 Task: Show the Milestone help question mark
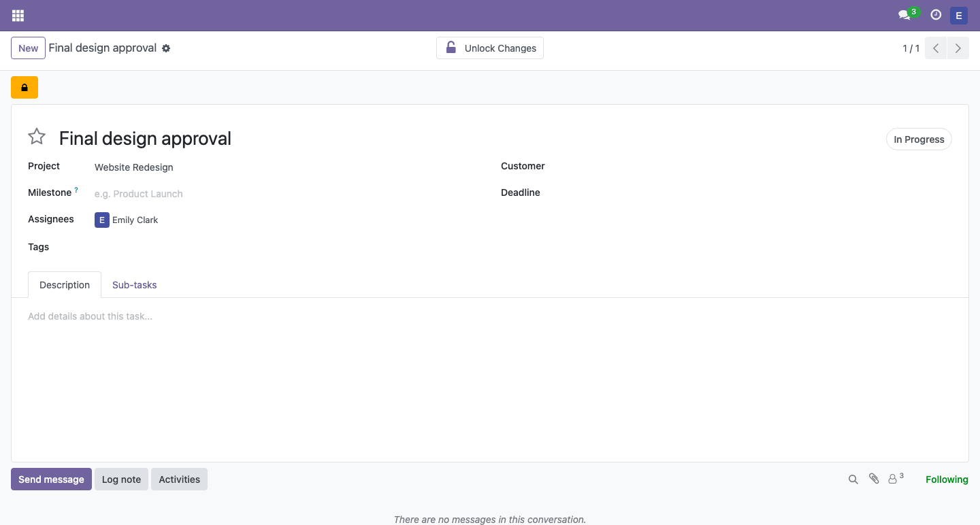[x=76, y=190]
